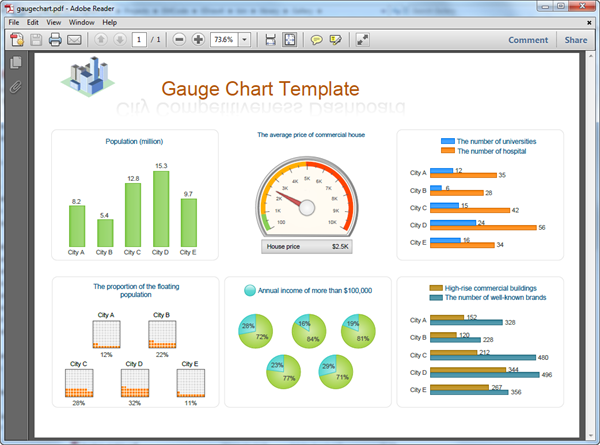The width and height of the screenshot is (600, 445).
Task: Open the View menu
Action: pos(54,23)
